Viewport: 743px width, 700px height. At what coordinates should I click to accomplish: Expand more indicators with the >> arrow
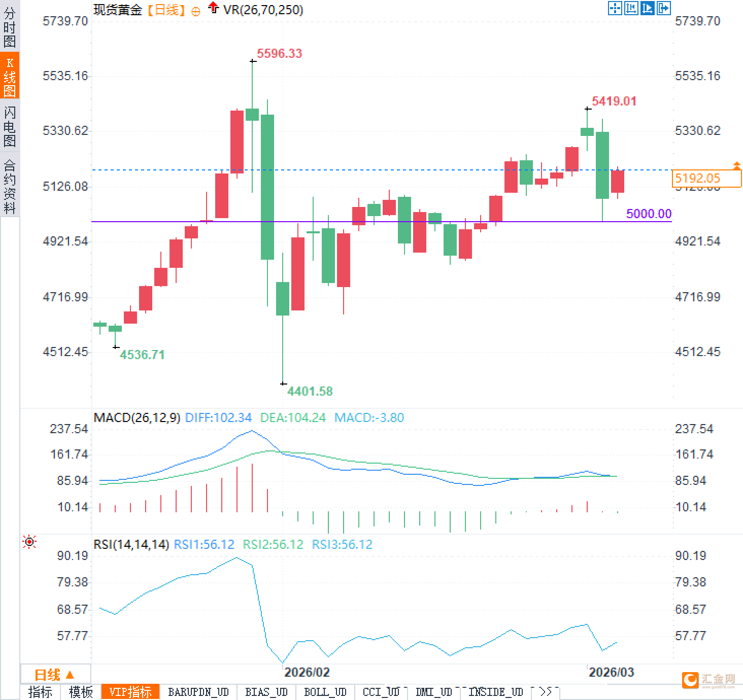click(x=546, y=692)
